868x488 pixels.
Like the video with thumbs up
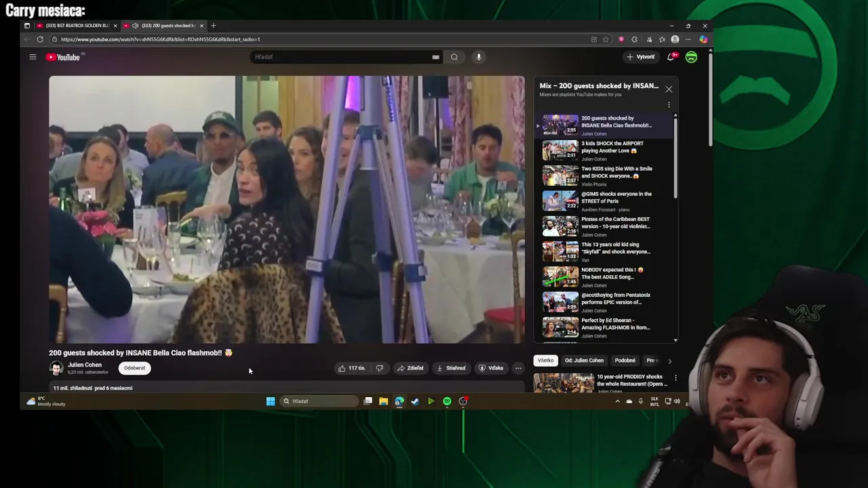(352, 368)
